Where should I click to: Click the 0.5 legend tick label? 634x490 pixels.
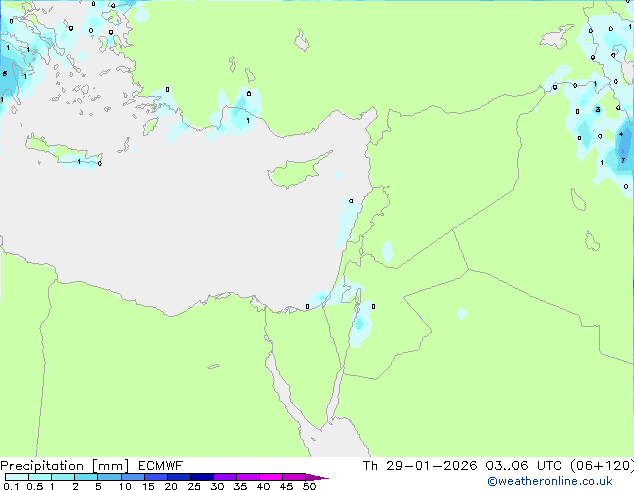(35, 486)
